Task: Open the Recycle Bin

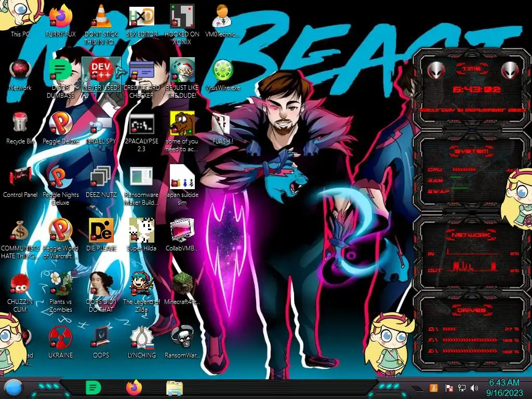Action: point(20,128)
